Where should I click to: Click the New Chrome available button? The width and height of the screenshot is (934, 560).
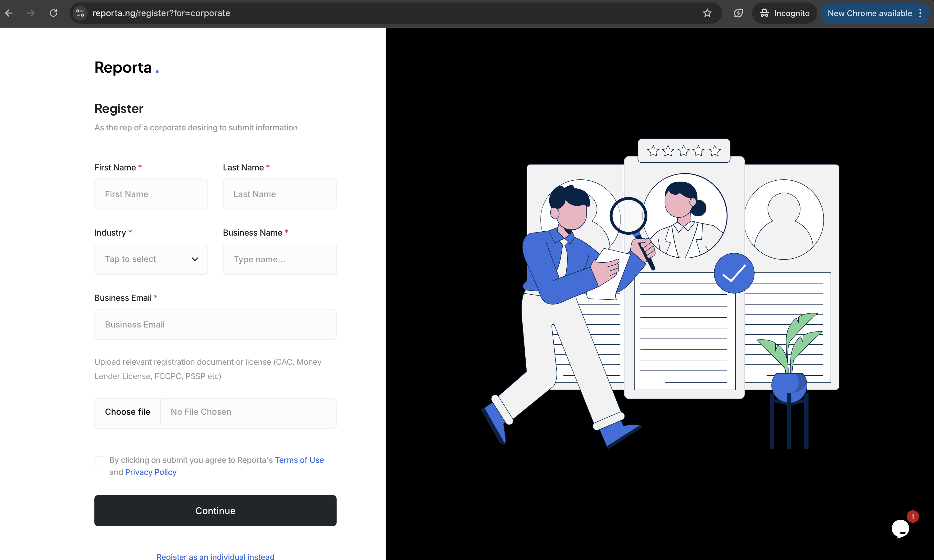[869, 13]
